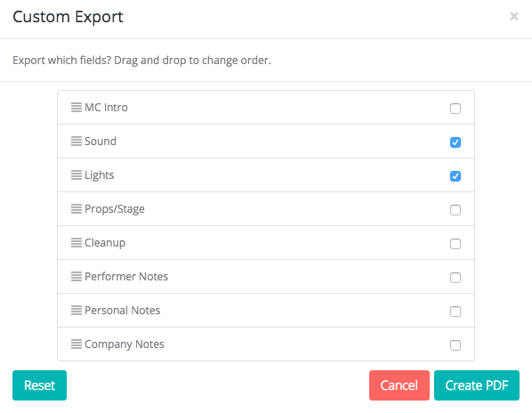This screenshot has height=413, width=532.
Task: Close the Custom Export dialog
Action: point(514,16)
